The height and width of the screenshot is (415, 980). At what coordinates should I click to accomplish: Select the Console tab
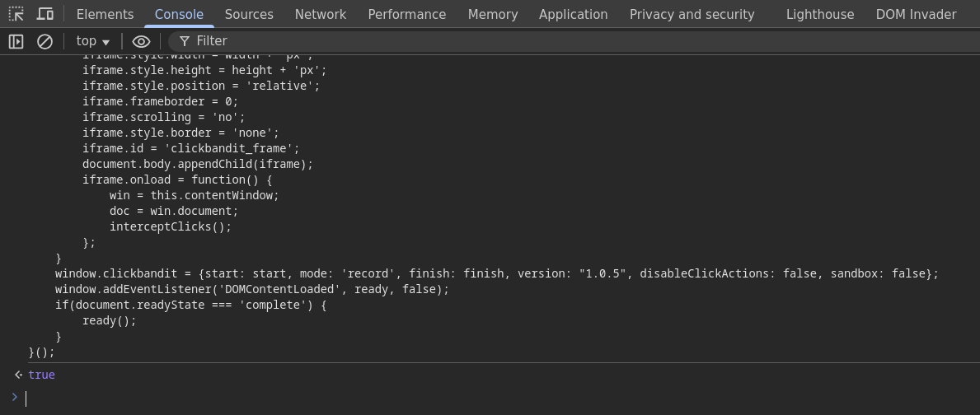(x=179, y=15)
